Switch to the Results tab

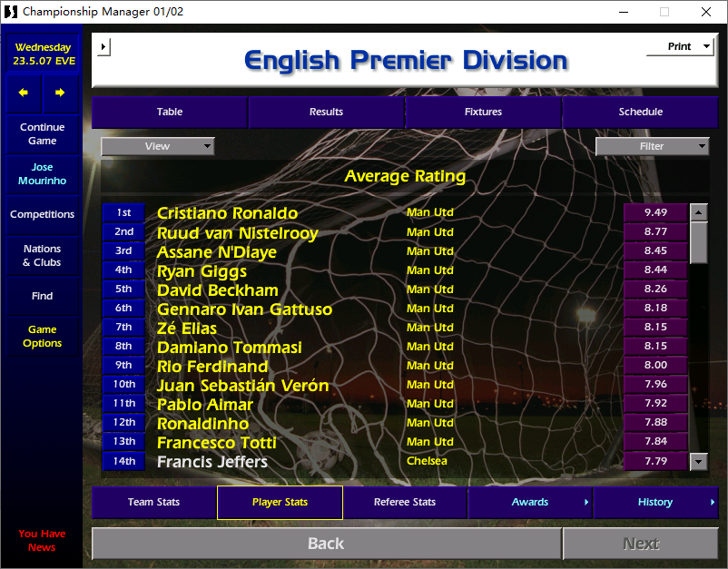[327, 112]
